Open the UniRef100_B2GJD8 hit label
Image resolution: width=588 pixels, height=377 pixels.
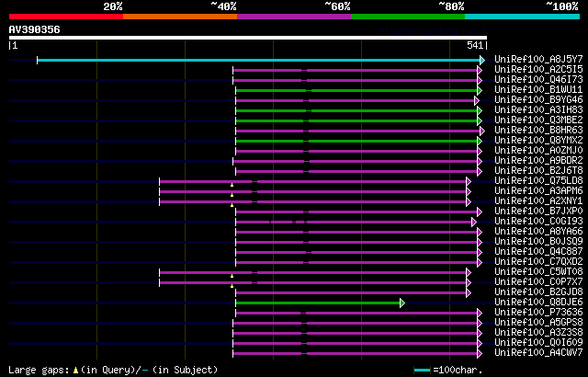click(539, 292)
